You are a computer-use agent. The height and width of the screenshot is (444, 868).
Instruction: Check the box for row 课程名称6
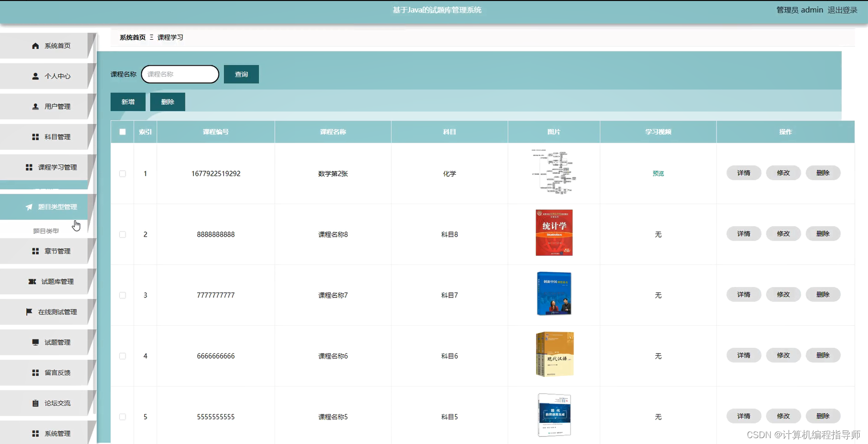point(123,356)
